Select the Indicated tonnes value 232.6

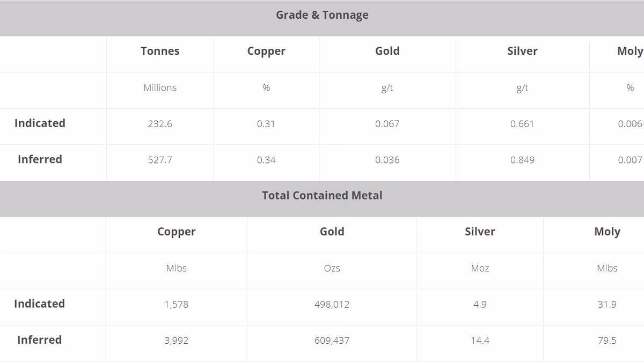160,124
